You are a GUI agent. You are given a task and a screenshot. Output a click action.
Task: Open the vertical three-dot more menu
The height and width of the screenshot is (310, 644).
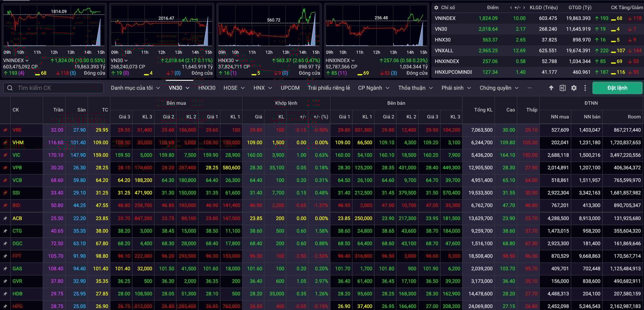(x=585, y=88)
